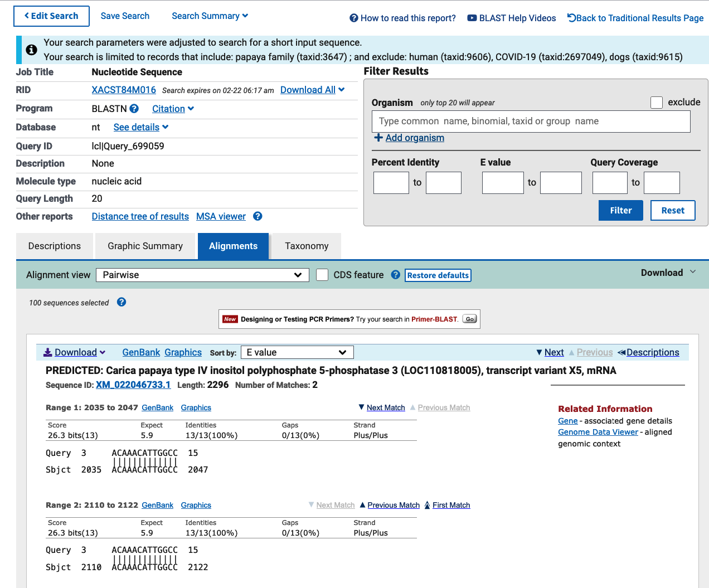
Task: Click the undo arrow icon before Back to Traditional
Action: coord(571,18)
